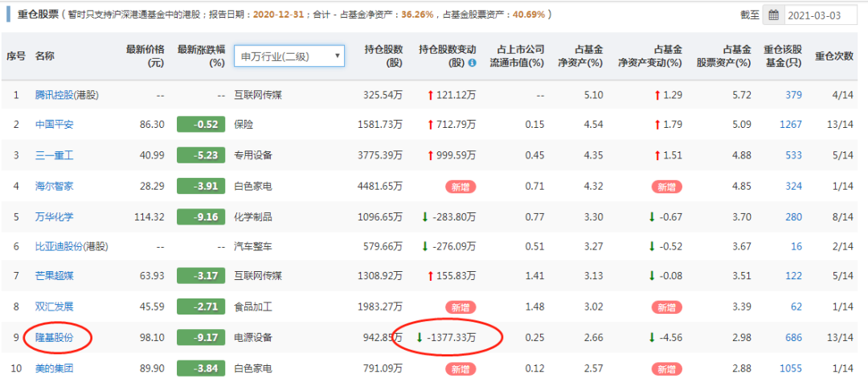Open fund count 379 for 腾讯控股
Image resolution: width=868 pixels, height=391 pixels.
click(793, 95)
